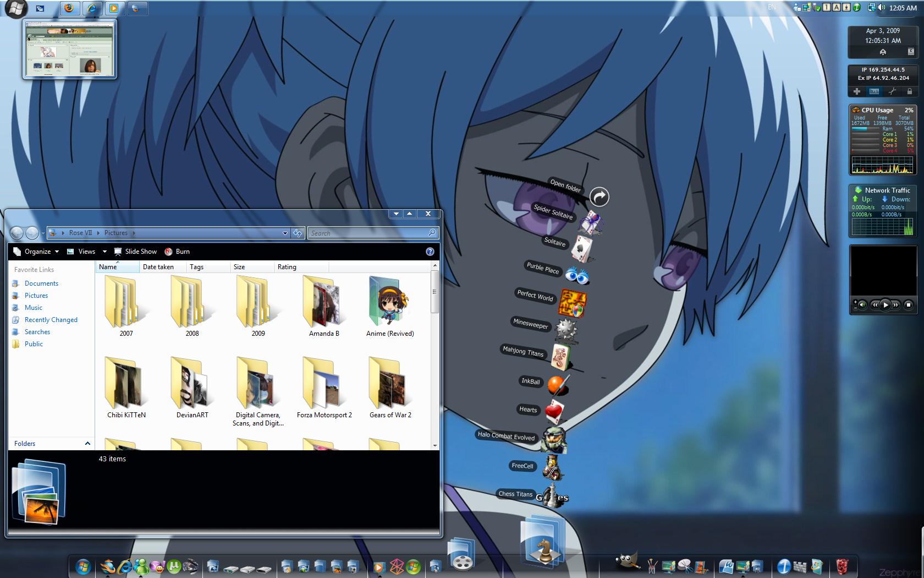924x578 pixels.
Task: Launch Microsoft Word from the dock
Action: [x=726, y=566]
